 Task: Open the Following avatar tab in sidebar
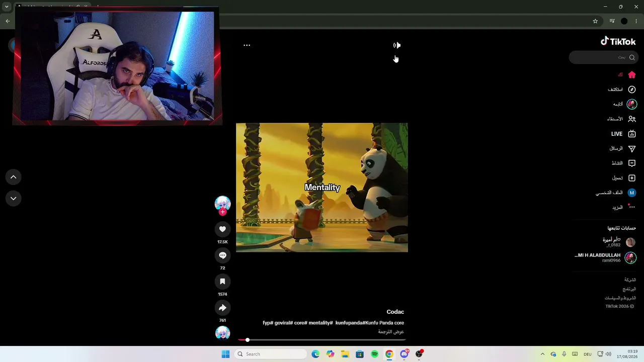point(632,104)
